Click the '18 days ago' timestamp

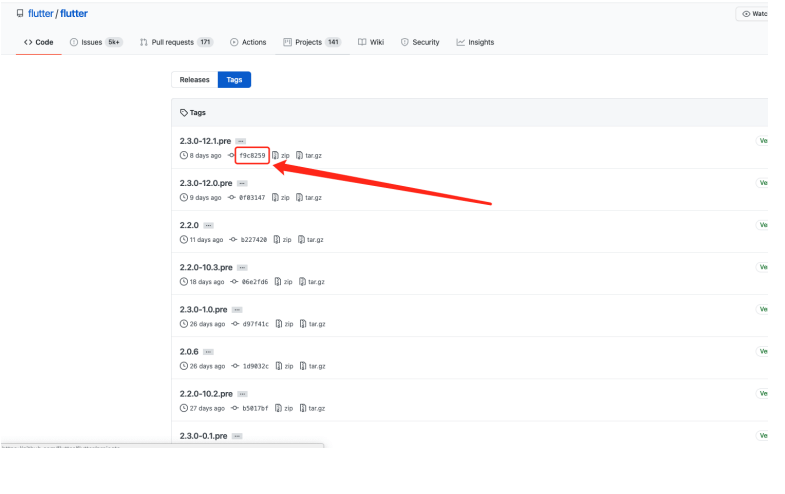pos(207,282)
